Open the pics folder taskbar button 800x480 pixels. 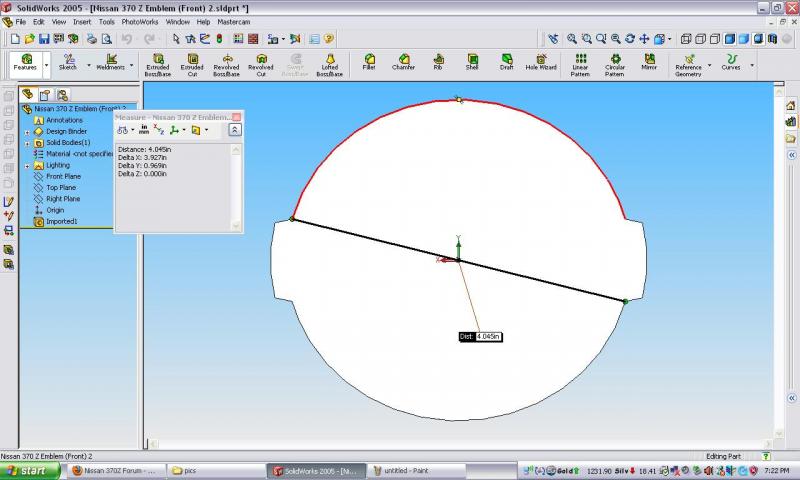click(x=216, y=470)
